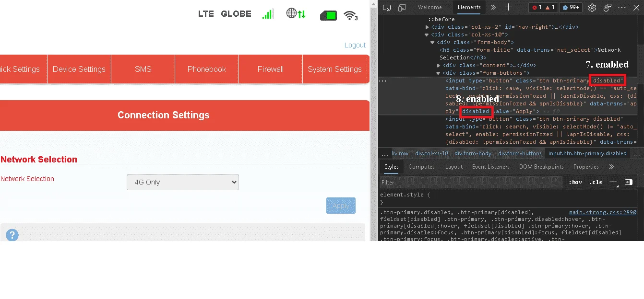644x299 pixels.
Task: Open the Layout tab
Action: (454, 167)
